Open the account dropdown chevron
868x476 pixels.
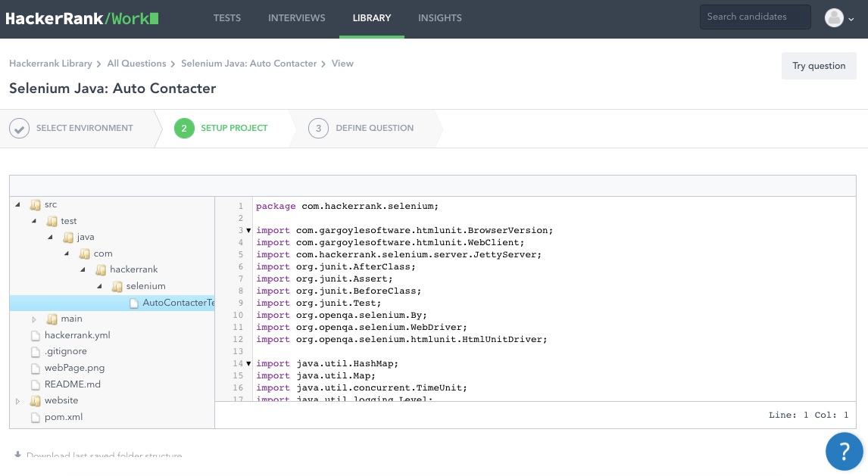851,19
